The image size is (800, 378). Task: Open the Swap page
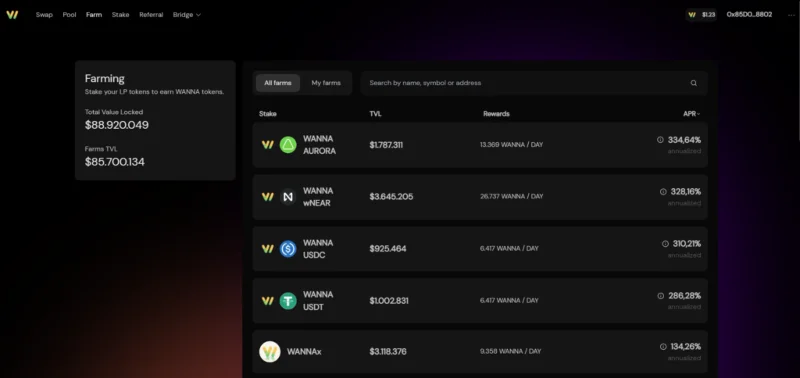click(44, 15)
